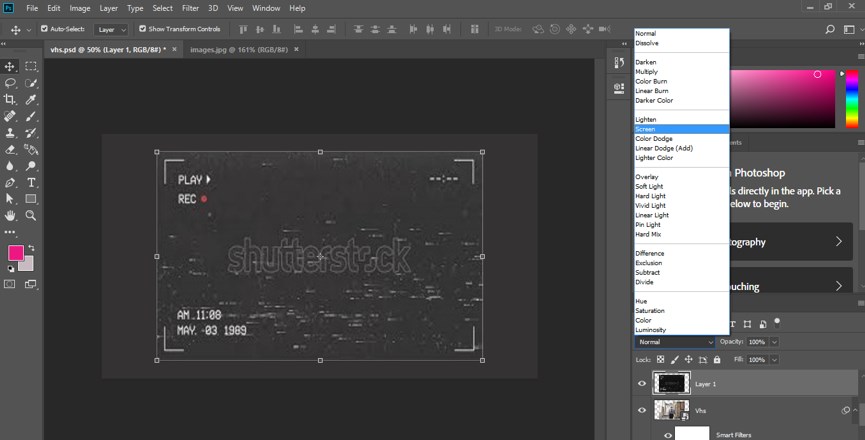Toggle the Auto-Select checkbox

pyautogui.click(x=44, y=29)
